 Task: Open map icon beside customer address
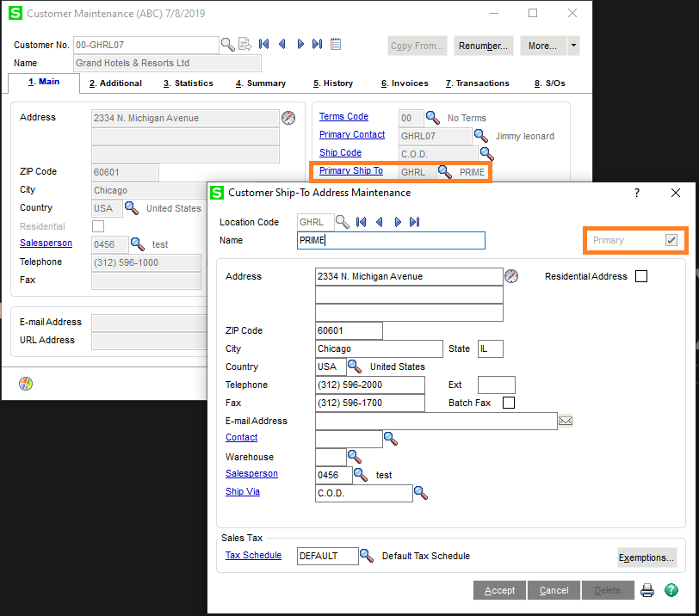point(288,118)
